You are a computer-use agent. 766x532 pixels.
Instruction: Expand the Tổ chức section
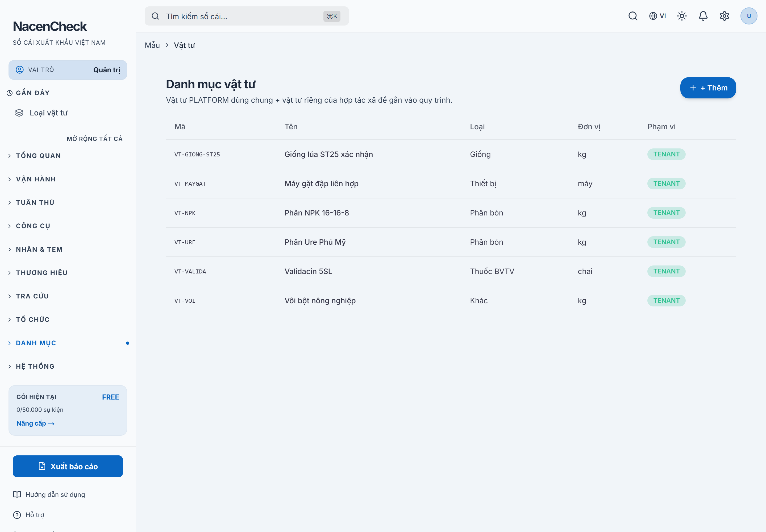pyautogui.click(x=68, y=319)
